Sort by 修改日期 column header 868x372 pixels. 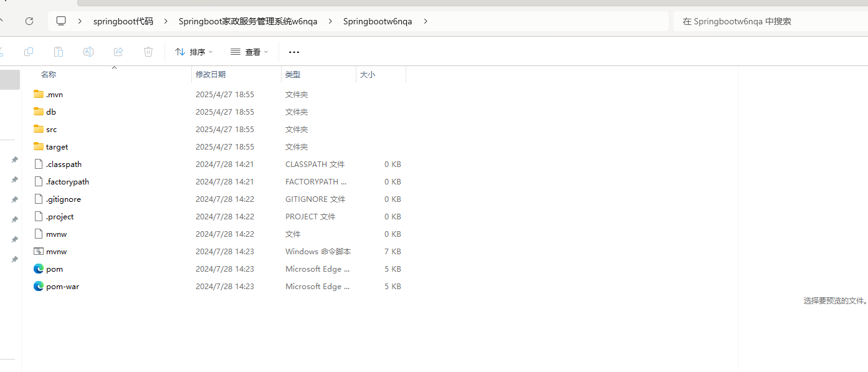pos(211,74)
